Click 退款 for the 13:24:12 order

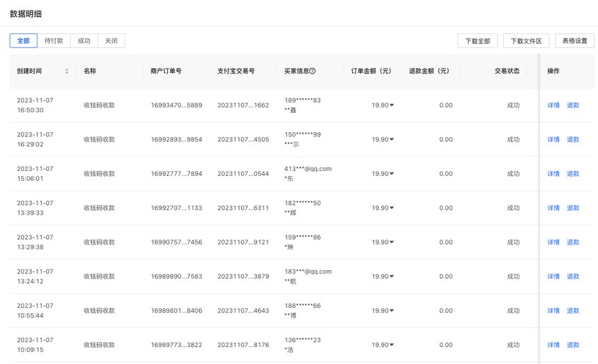[x=573, y=276]
